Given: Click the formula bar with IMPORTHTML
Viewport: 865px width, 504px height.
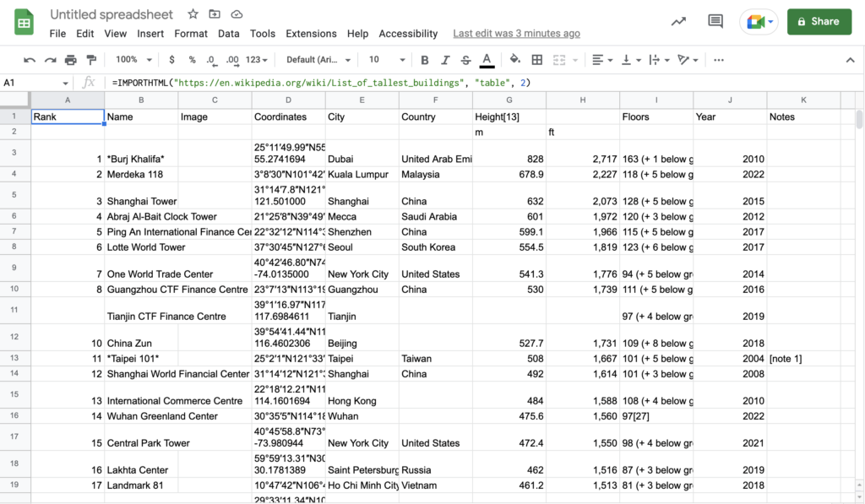Looking at the screenshot, I should [x=486, y=83].
